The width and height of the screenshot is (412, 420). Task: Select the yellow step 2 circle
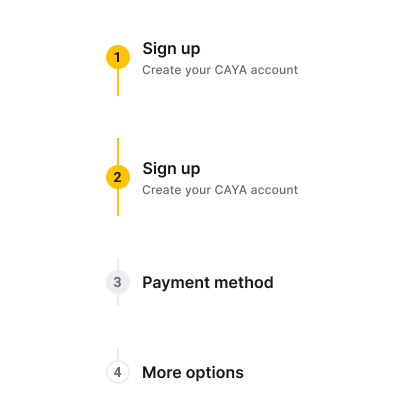coord(118,177)
